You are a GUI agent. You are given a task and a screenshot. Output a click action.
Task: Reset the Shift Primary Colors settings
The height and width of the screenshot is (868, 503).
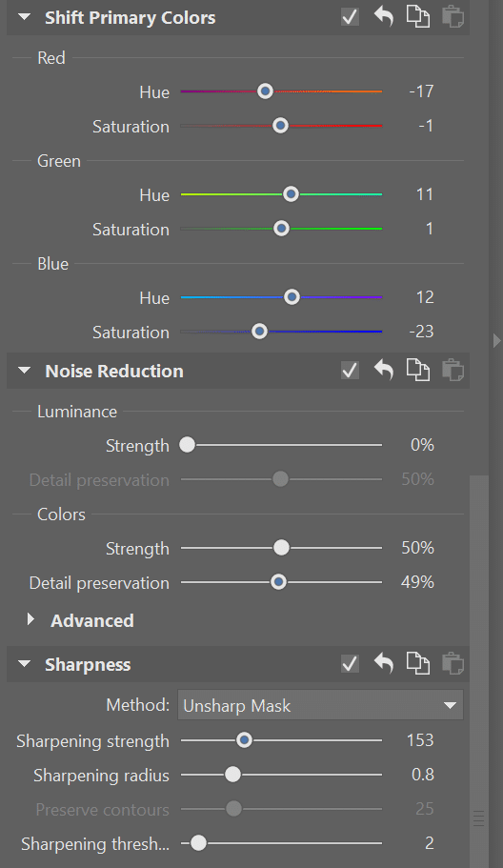pos(384,17)
